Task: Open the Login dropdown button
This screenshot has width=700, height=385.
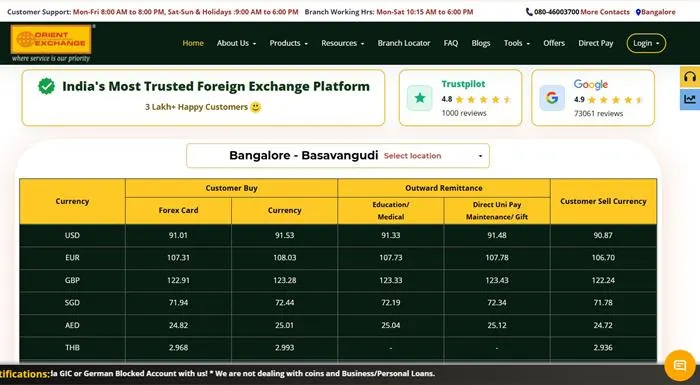Action: click(646, 43)
